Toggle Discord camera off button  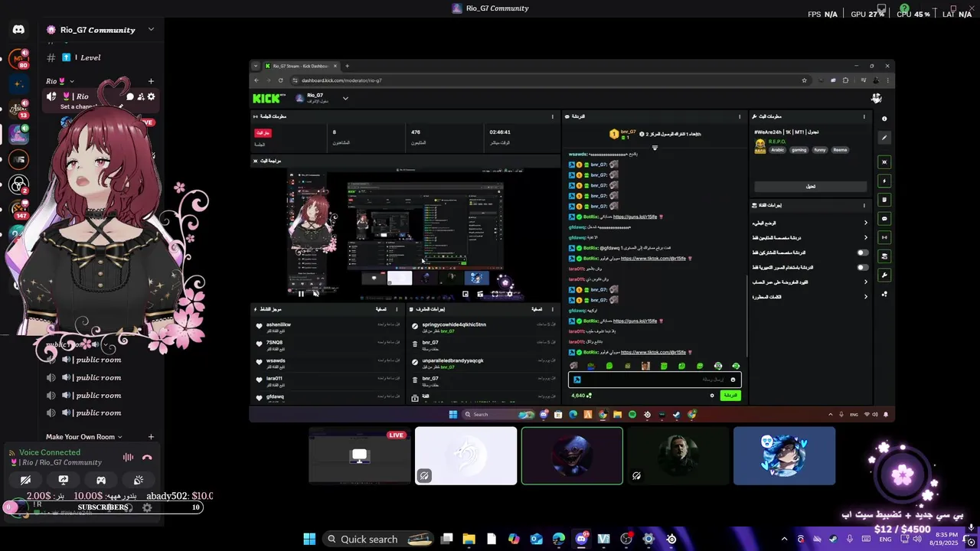pyautogui.click(x=25, y=481)
